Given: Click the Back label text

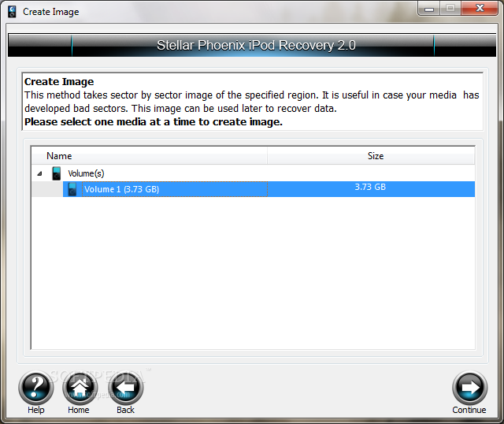Looking at the screenshot, I should [125, 410].
